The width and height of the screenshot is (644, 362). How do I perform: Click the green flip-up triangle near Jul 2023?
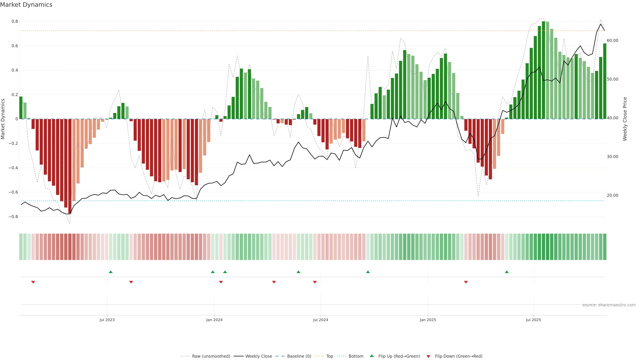pyautogui.click(x=111, y=272)
